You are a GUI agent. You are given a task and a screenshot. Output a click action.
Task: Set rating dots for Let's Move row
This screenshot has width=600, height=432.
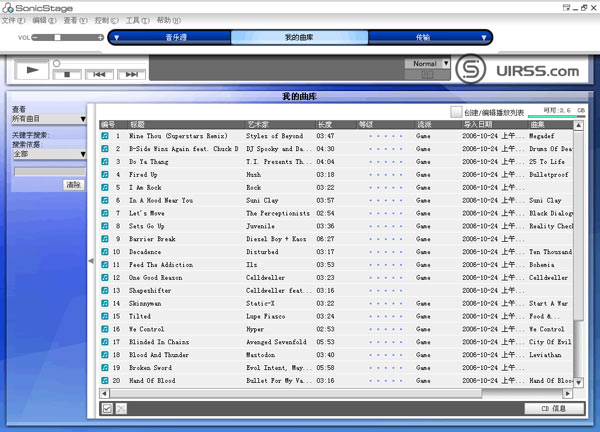tap(385, 214)
